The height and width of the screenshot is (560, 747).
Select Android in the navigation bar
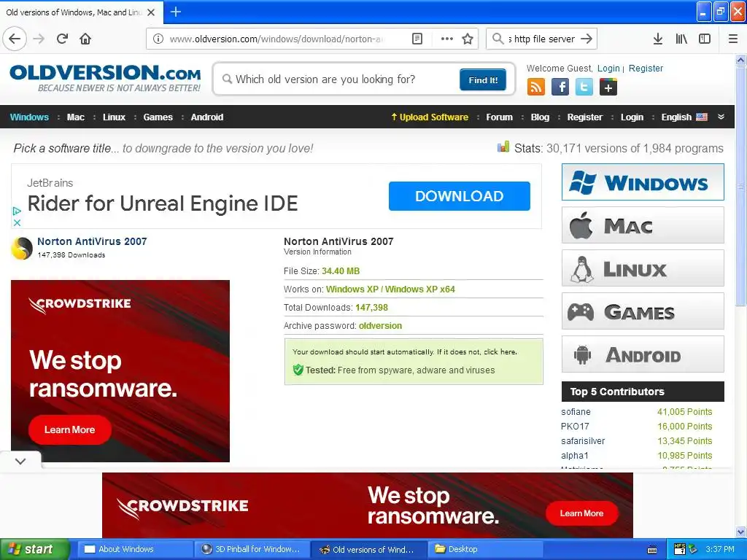[x=207, y=117]
